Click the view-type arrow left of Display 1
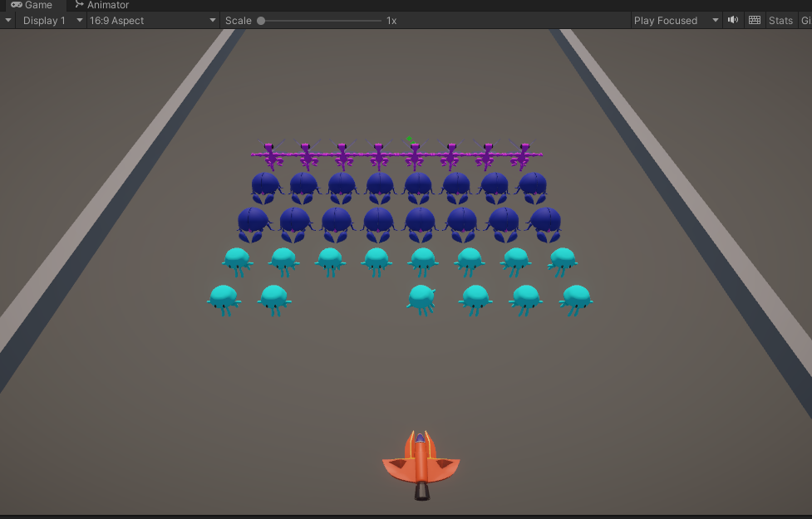This screenshot has width=812, height=519. [x=9, y=21]
